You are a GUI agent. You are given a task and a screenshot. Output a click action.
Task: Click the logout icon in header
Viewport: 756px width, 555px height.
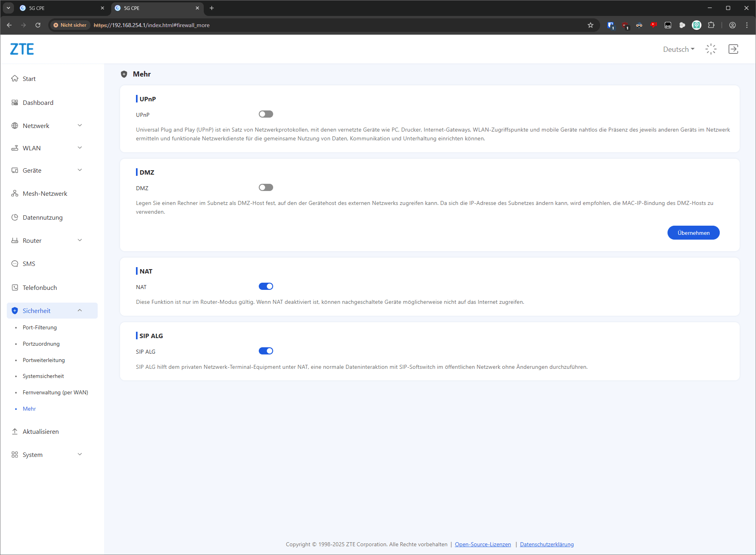coord(733,49)
